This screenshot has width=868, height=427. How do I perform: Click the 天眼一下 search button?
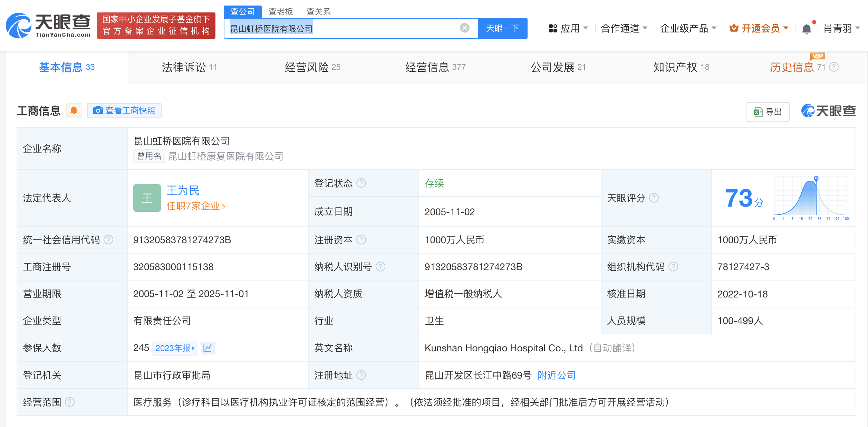coord(502,28)
